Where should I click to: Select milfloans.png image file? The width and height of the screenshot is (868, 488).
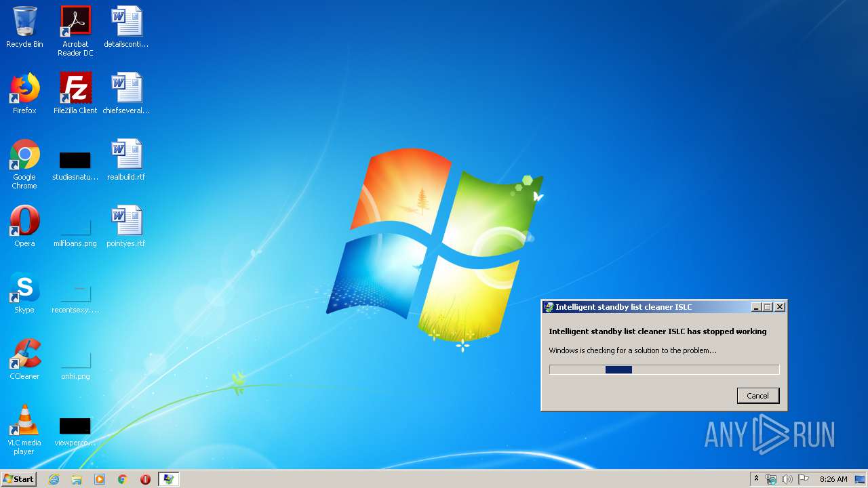[75, 232]
